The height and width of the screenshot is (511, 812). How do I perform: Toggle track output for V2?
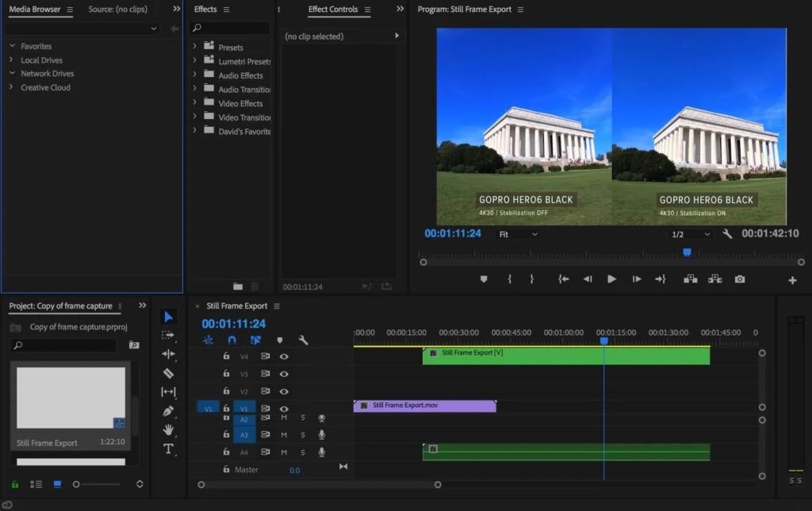coord(284,391)
